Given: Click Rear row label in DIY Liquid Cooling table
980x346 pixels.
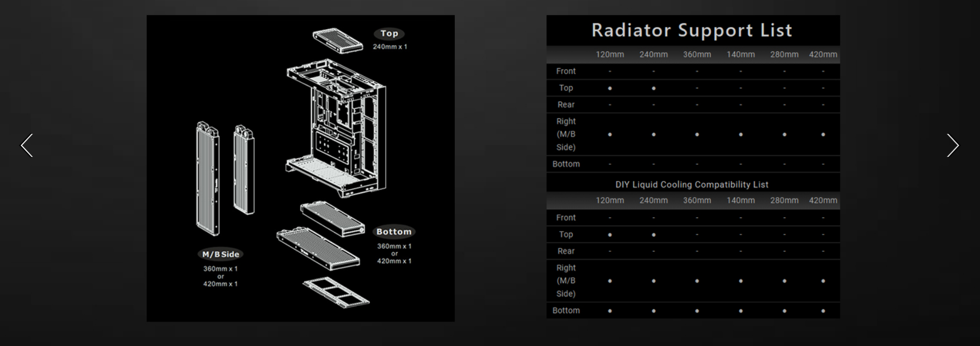Looking at the screenshot, I should click(x=565, y=251).
